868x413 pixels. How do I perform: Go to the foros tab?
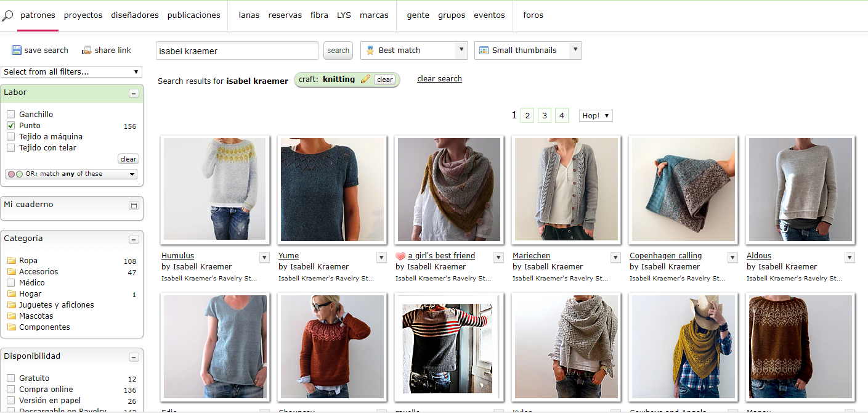[533, 15]
